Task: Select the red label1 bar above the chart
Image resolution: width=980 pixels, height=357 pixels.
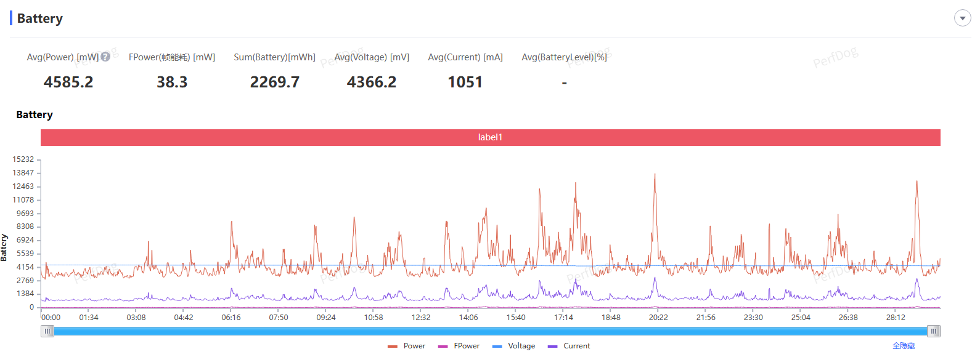Action: coord(490,137)
